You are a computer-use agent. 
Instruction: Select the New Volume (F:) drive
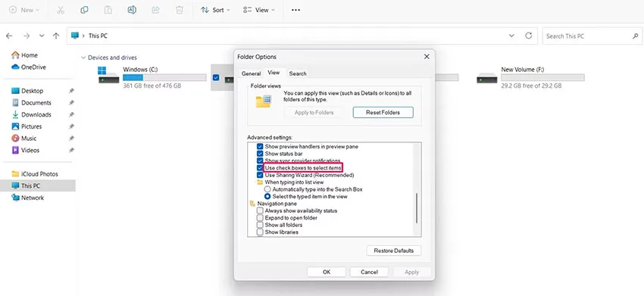(x=530, y=77)
